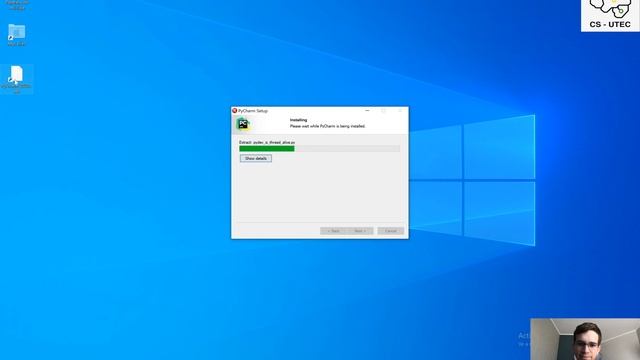Click the disabled Back button
This screenshot has width=640, height=360.
(x=333, y=231)
